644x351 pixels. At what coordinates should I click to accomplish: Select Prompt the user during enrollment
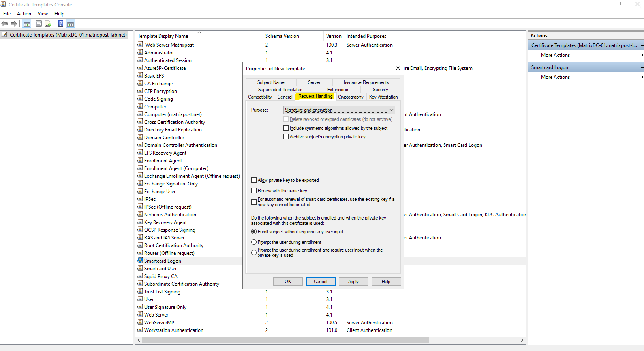pyautogui.click(x=254, y=242)
